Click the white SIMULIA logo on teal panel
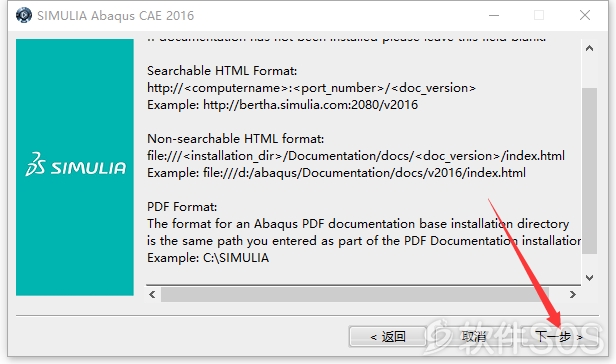This screenshot has height=364, width=616. click(75, 166)
